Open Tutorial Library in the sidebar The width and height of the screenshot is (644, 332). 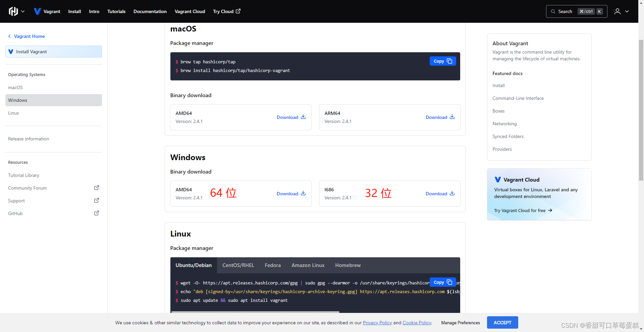23,175
